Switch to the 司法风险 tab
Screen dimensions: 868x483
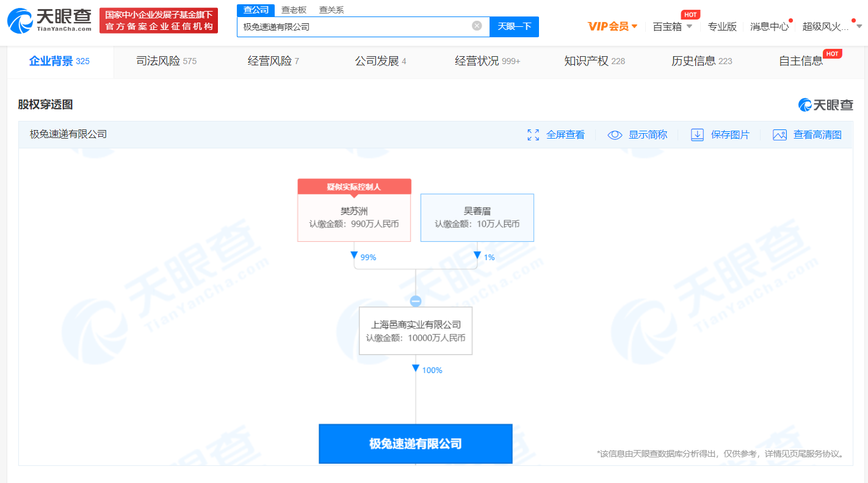click(x=159, y=61)
